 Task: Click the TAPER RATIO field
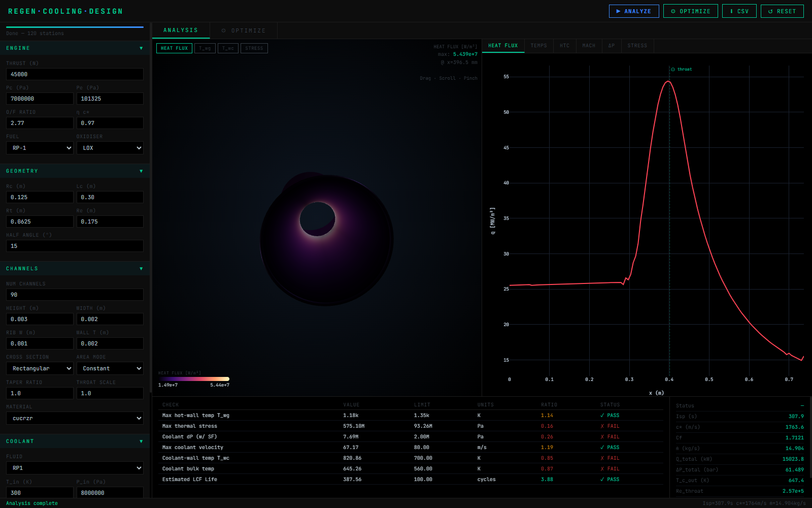tap(40, 393)
